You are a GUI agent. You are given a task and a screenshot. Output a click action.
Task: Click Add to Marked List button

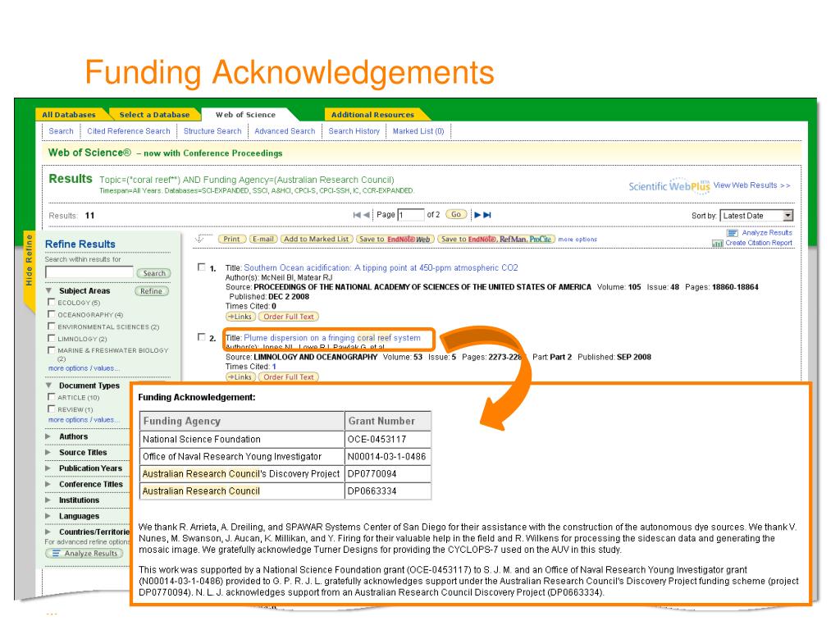316,239
